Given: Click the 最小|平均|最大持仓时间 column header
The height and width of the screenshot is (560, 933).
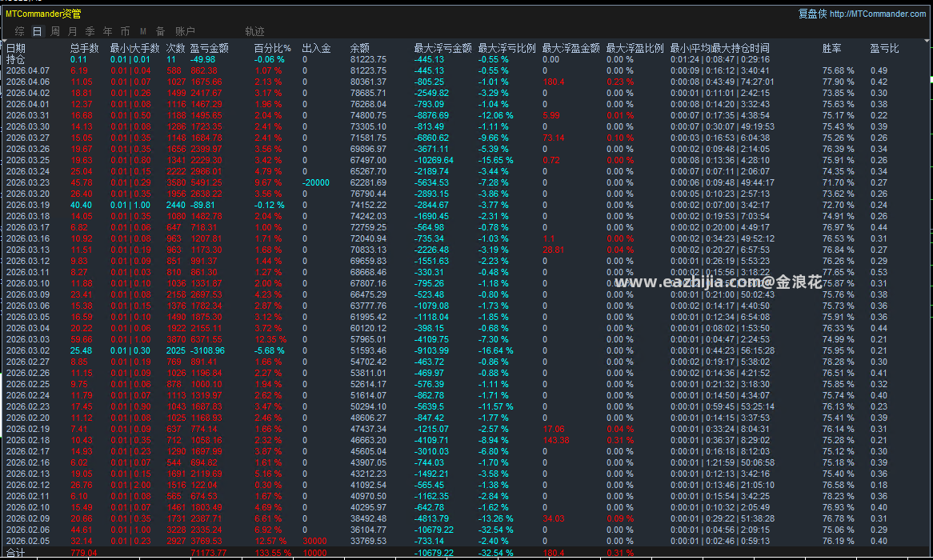Looking at the screenshot, I should (720, 48).
